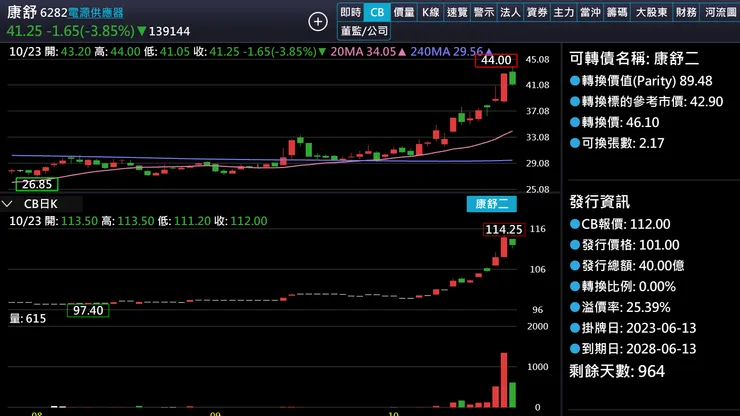The height and width of the screenshot is (416, 740).
Task: Click the CB日K chart label
Action: (41, 204)
